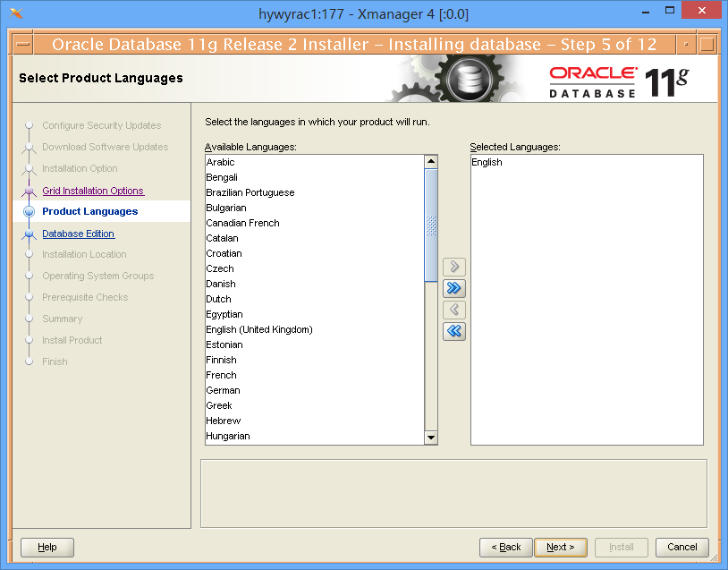Close the Xmanager window

click(x=701, y=10)
